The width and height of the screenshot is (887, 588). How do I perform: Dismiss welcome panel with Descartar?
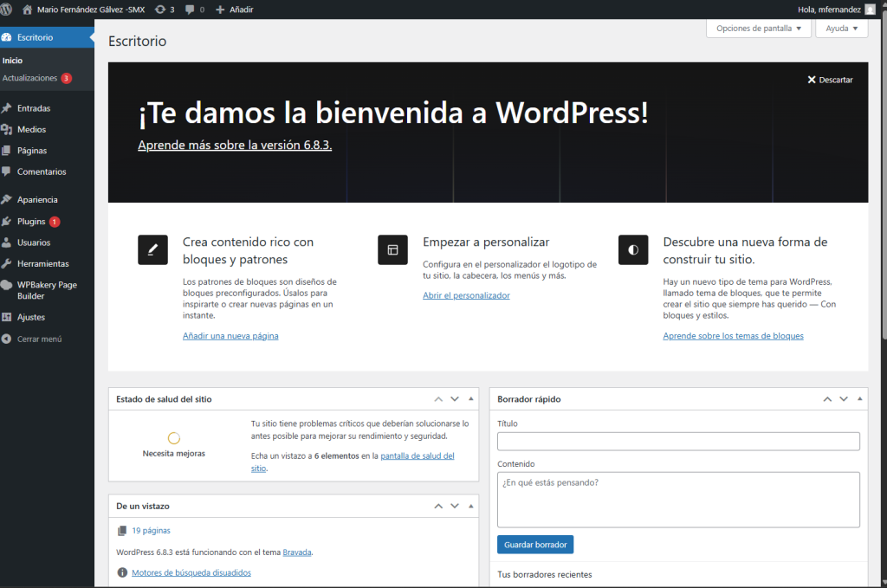point(830,80)
